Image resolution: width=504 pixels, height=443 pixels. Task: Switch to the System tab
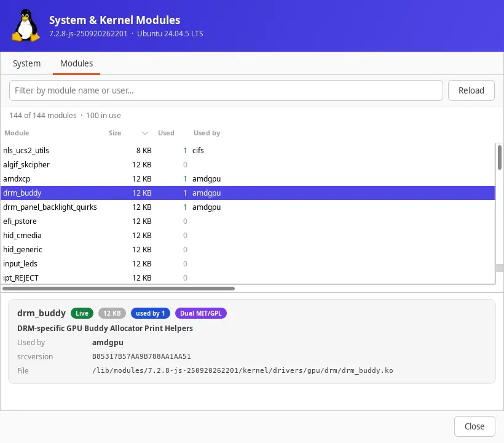(26, 63)
